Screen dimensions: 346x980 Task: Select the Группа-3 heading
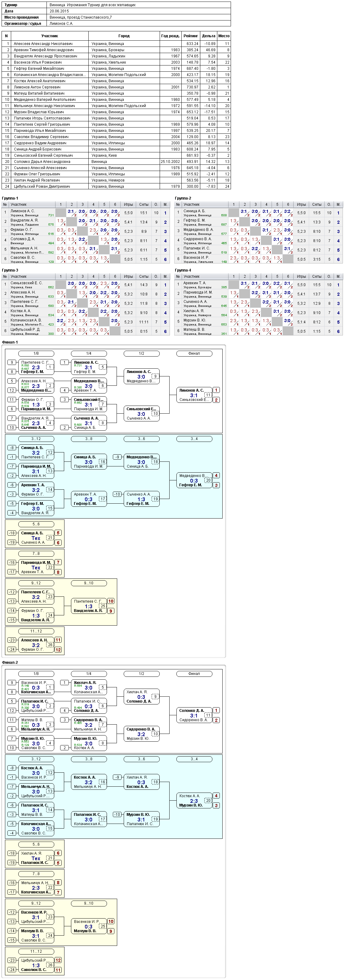(10, 270)
